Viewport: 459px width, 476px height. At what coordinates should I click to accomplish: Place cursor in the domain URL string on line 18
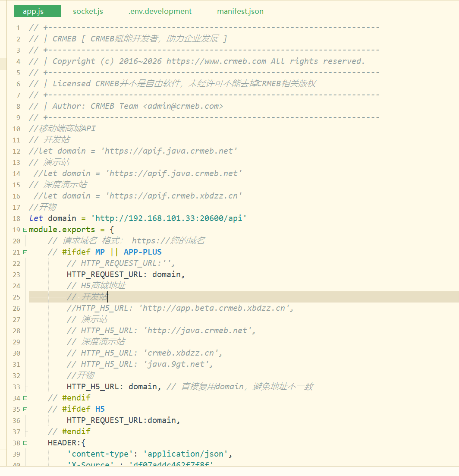(169, 218)
